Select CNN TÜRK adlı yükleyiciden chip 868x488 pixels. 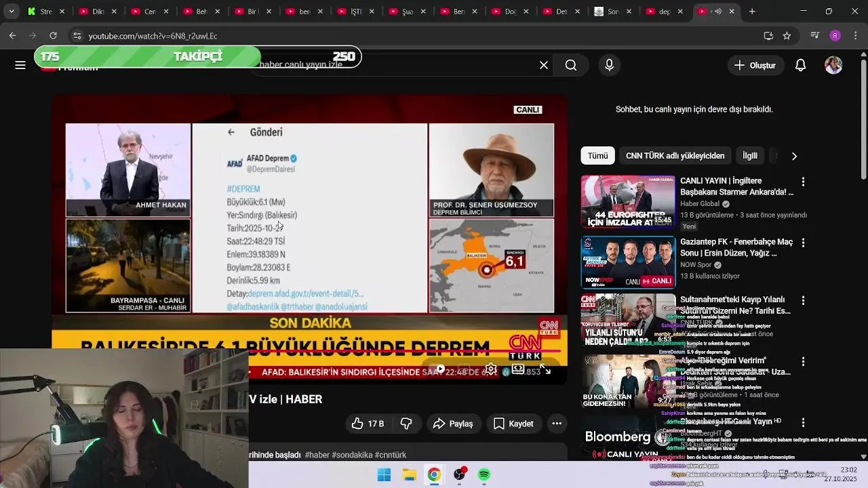(675, 156)
